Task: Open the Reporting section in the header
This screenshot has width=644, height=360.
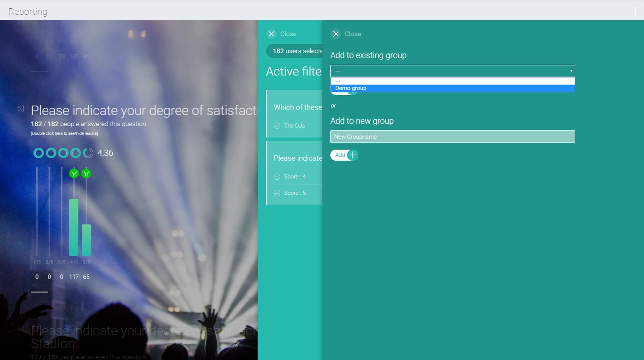Action: [28, 12]
